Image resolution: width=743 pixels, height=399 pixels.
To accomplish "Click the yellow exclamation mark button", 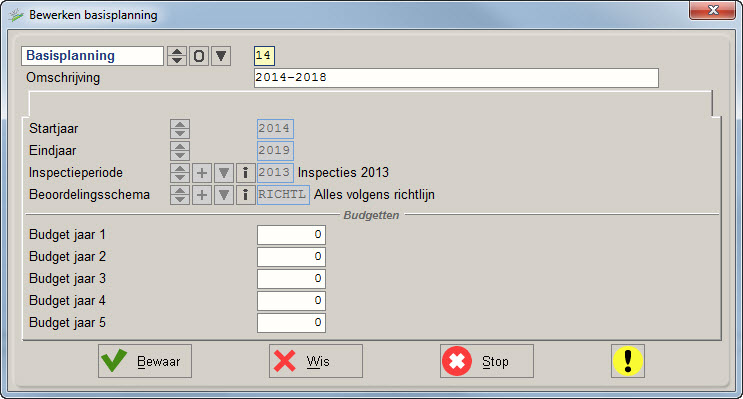I will pyautogui.click(x=628, y=361).
